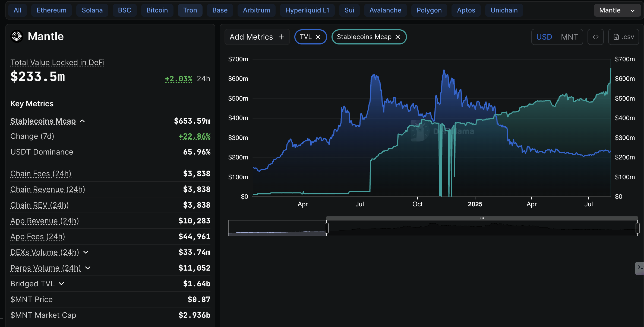Click the embed code icon button

point(595,37)
